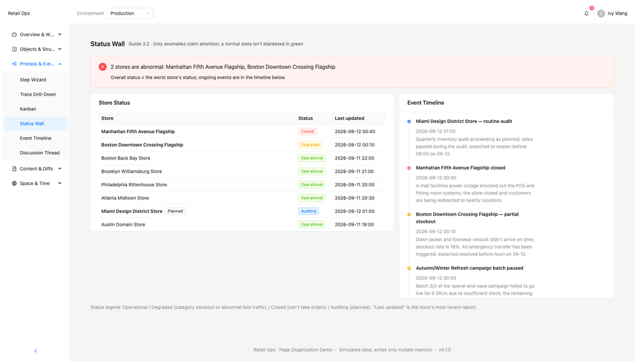Screen dimensions: 638x364
Task: Collapse the sidebar with the left arrow
Action: [36, 351]
